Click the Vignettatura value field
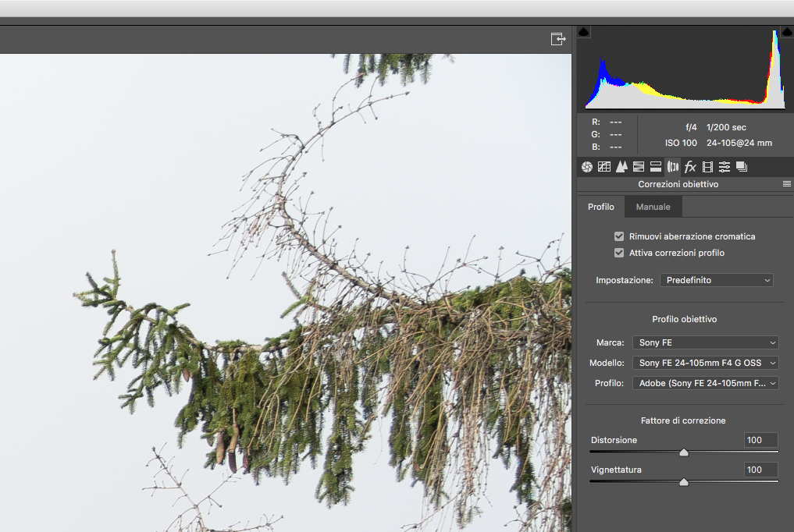 click(x=760, y=470)
